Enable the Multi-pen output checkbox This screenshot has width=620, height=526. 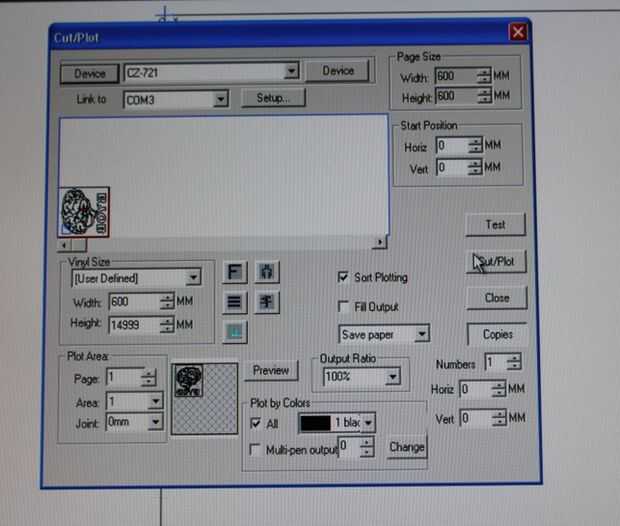[255, 450]
